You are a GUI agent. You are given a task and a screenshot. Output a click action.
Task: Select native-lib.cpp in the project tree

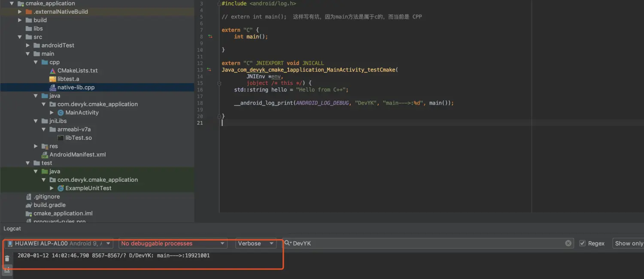[76, 87]
